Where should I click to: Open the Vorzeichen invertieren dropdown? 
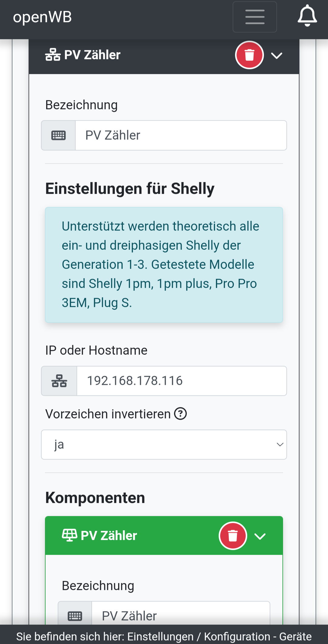pyautogui.click(x=164, y=445)
